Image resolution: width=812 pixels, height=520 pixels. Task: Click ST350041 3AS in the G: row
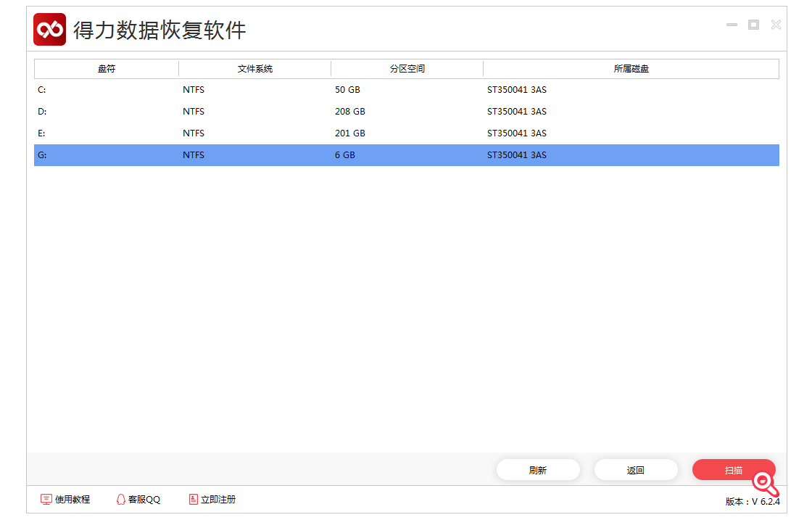[x=517, y=155]
